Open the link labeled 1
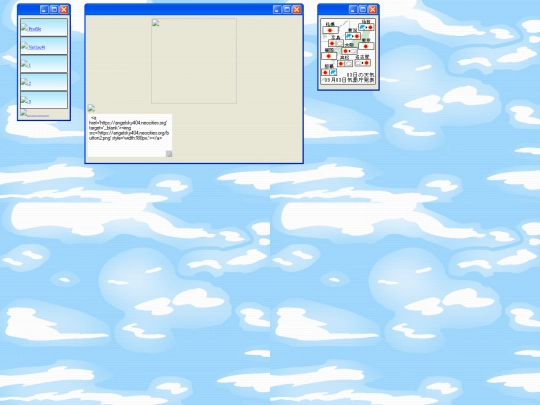 pyautogui.click(x=29, y=65)
